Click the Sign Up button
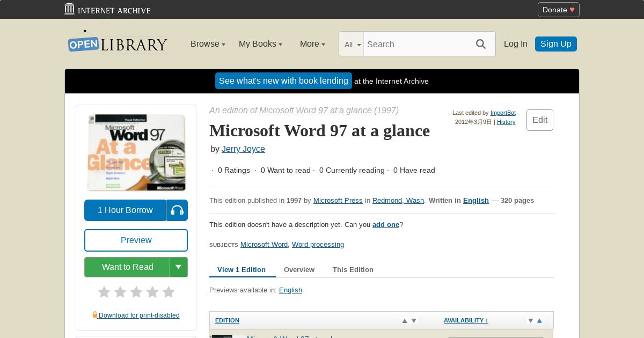 (556, 44)
